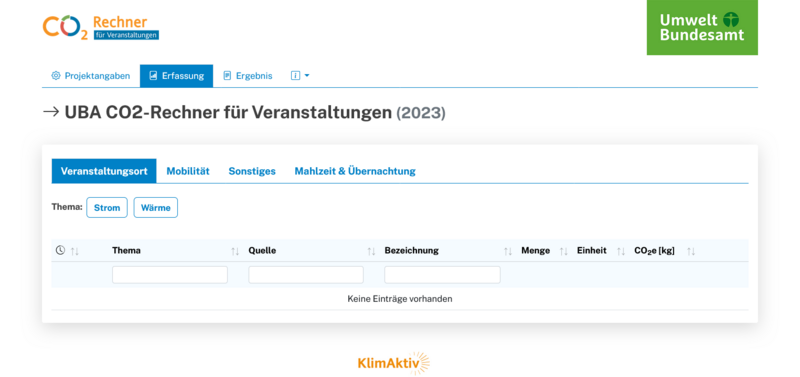The height and width of the screenshot is (377, 800).
Task: Sort table by Bezeichnung column arrows
Action: (x=508, y=251)
